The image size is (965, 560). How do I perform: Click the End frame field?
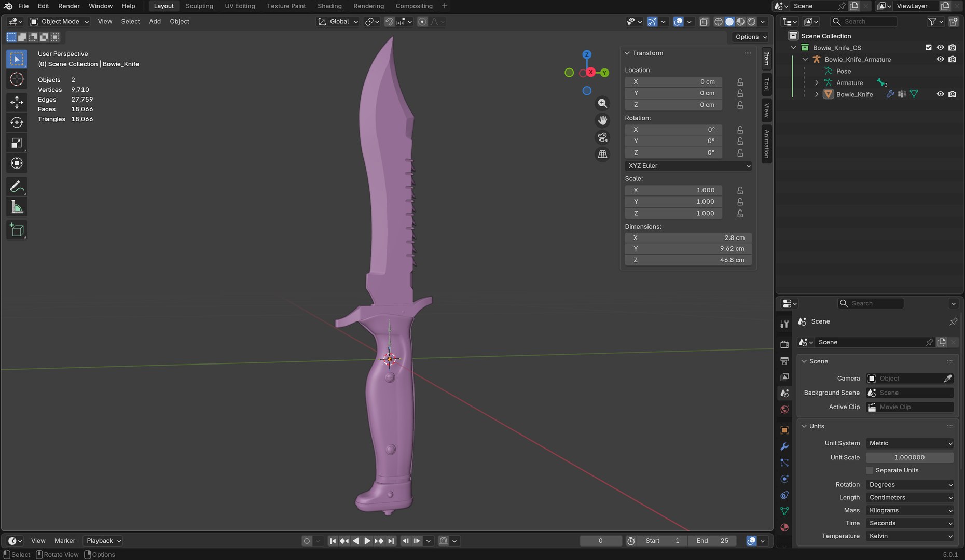[712, 541]
